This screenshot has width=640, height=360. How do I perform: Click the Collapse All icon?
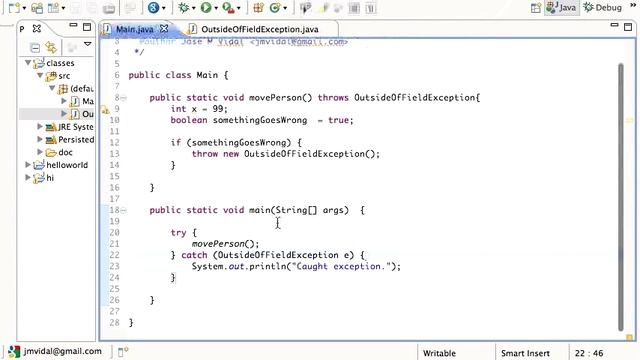pyautogui.click(x=35, y=48)
